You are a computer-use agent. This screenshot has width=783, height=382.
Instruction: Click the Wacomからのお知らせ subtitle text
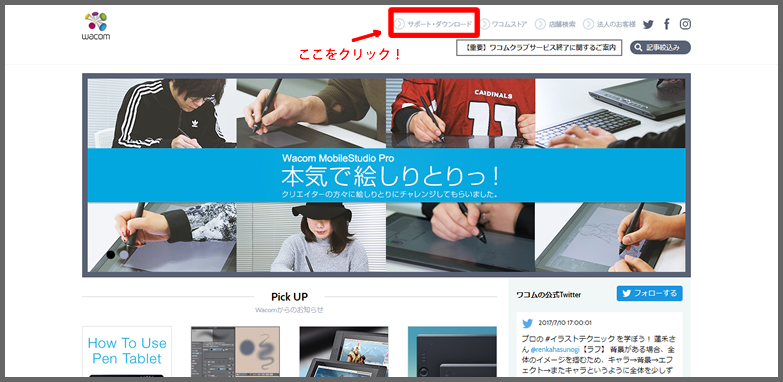point(289,310)
